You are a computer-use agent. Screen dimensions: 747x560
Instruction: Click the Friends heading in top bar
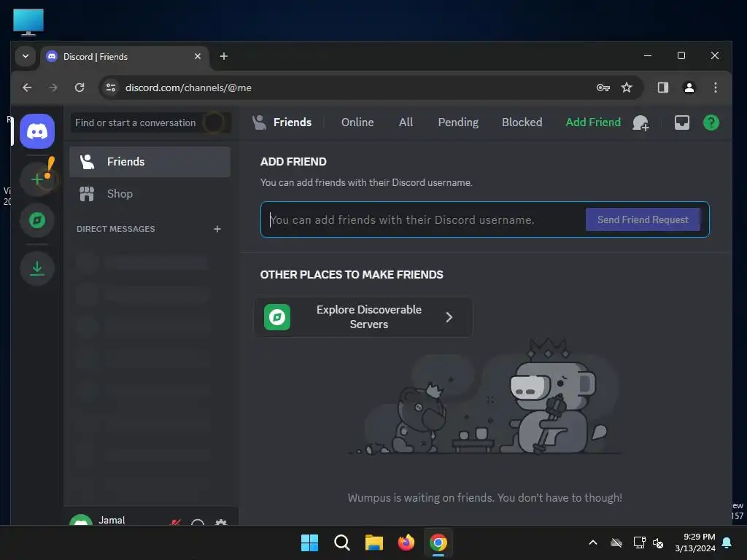[x=292, y=122]
